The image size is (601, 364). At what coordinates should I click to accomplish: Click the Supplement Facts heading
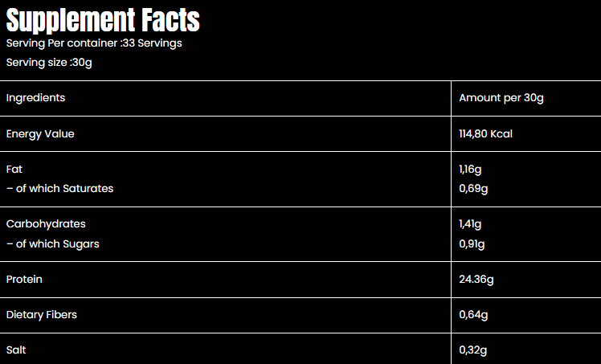click(x=103, y=19)
